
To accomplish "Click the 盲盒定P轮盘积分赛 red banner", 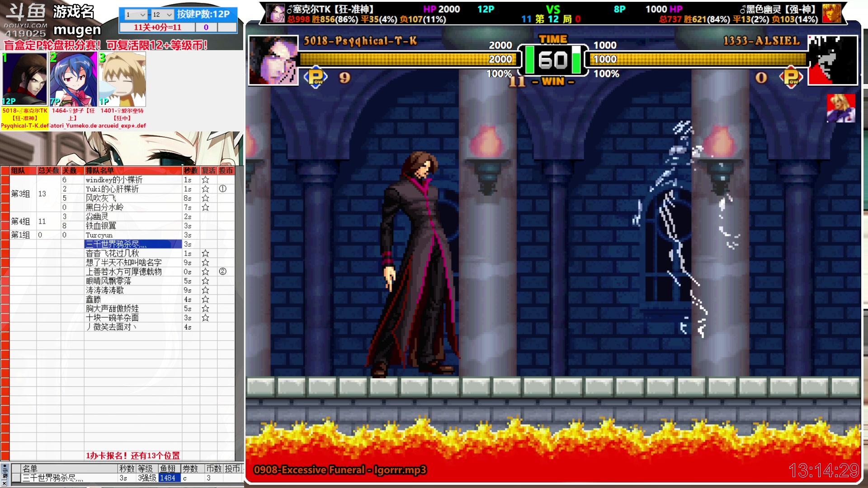I will point(106,45).
